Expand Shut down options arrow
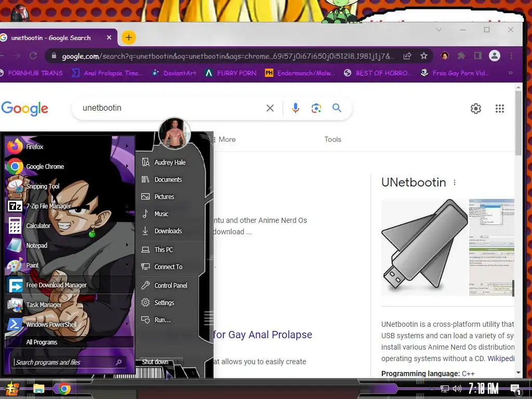 tap(178, 362)
